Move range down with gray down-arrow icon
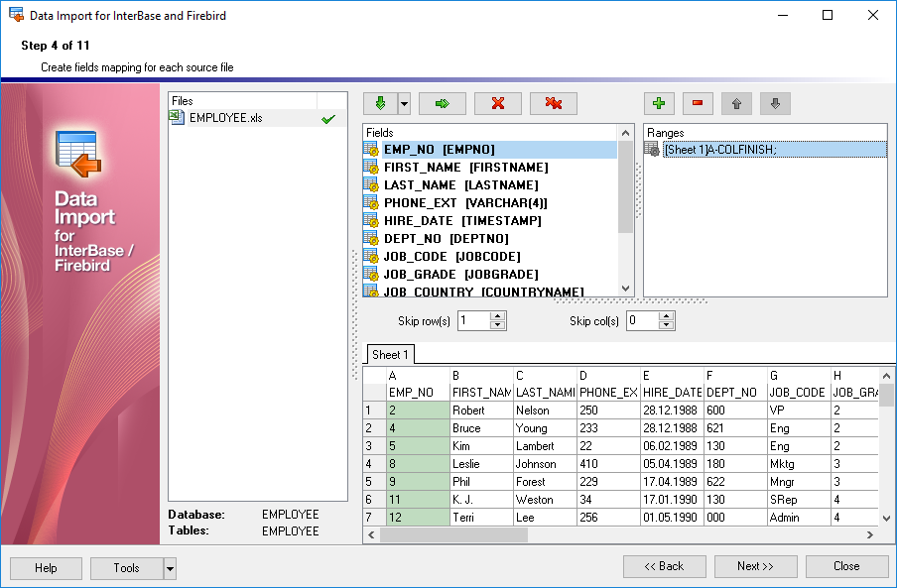 coord(775,103)
